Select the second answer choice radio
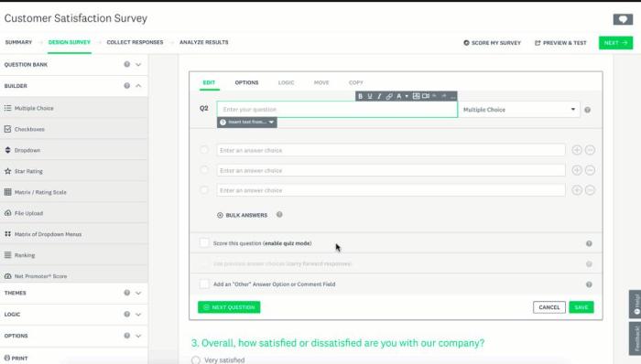Viewport: 641px width, 364px height. [204, 170]
